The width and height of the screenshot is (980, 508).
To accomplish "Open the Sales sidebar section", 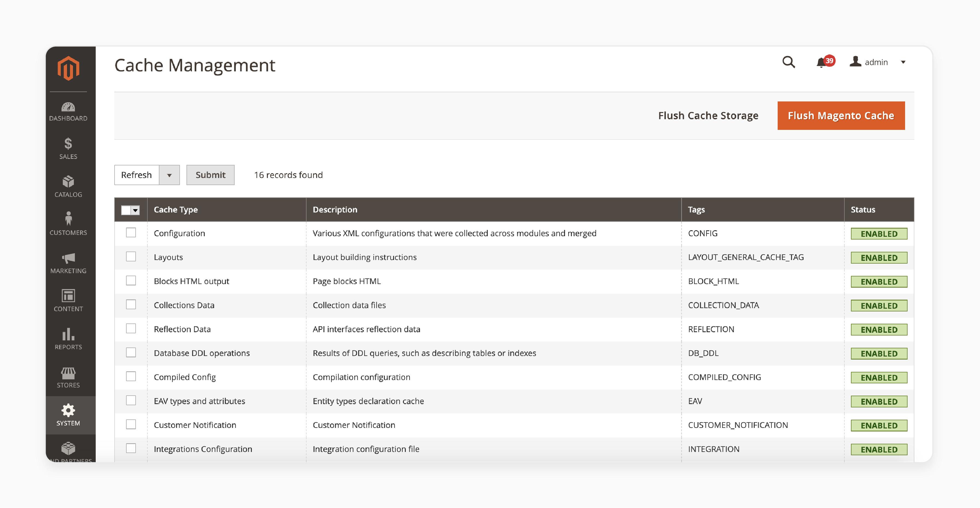I will (68, 148).
